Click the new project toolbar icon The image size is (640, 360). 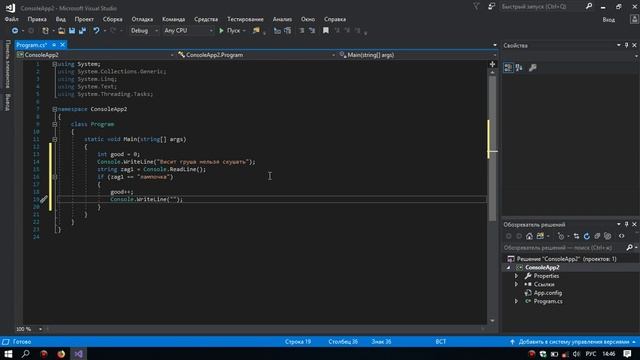[45, 31]
